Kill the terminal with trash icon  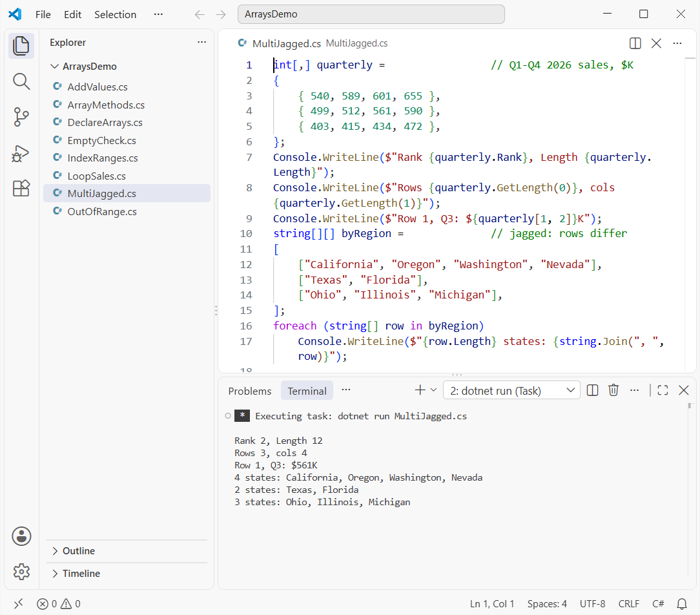[613, 390]
